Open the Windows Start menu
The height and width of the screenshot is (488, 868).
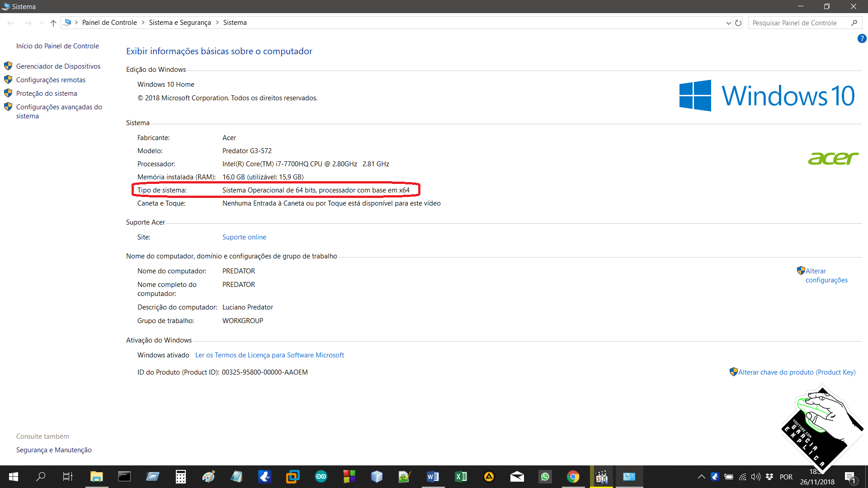pyautogui.click(x=13, y=476)
